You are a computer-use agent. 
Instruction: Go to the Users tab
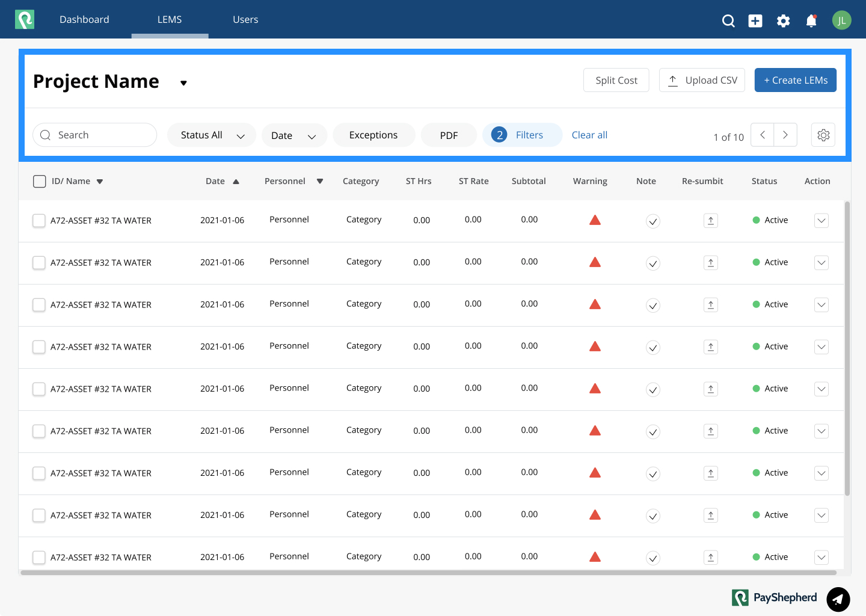coord(245,19)
